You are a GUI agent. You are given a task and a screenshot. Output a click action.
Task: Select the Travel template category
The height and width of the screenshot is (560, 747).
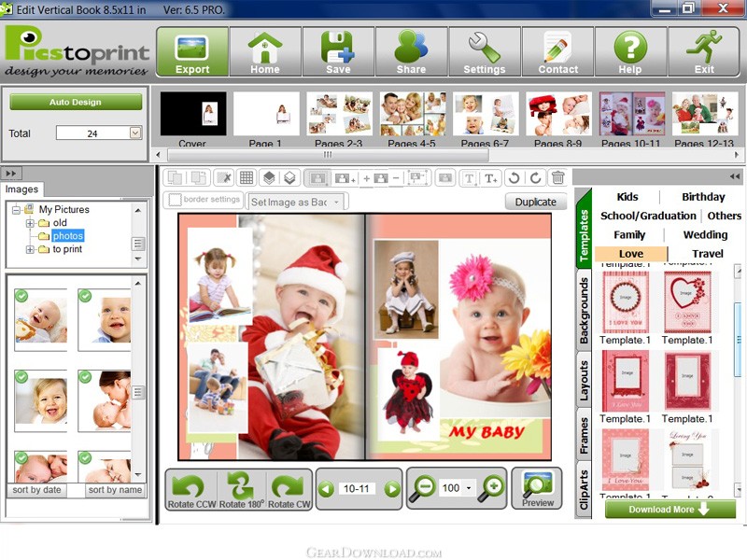708,254
